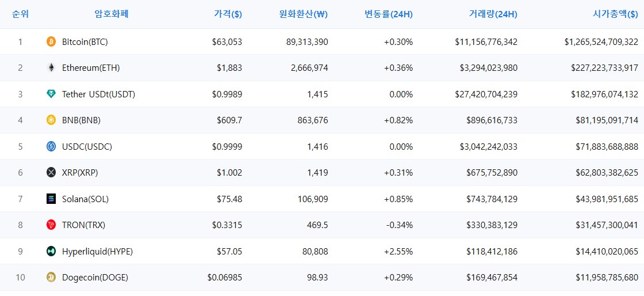Sort by the 변동률(24H) column header
Image resolution: width=644 pixels, height=296 pixels.
coord(389,14)
